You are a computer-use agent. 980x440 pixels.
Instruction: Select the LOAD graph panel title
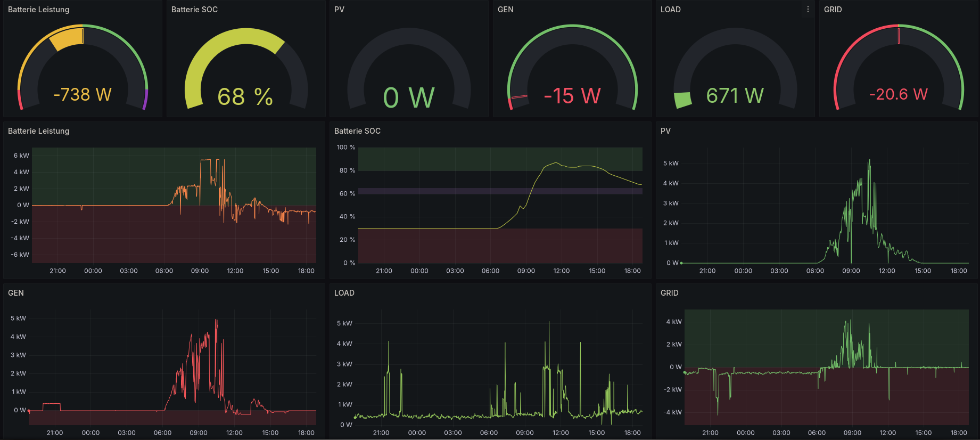click(344, 293)
